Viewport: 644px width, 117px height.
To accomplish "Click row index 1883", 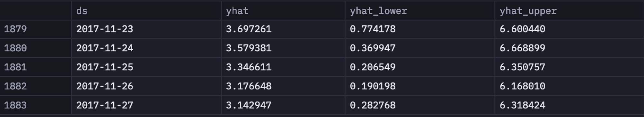I will click(x=15, y=105).
